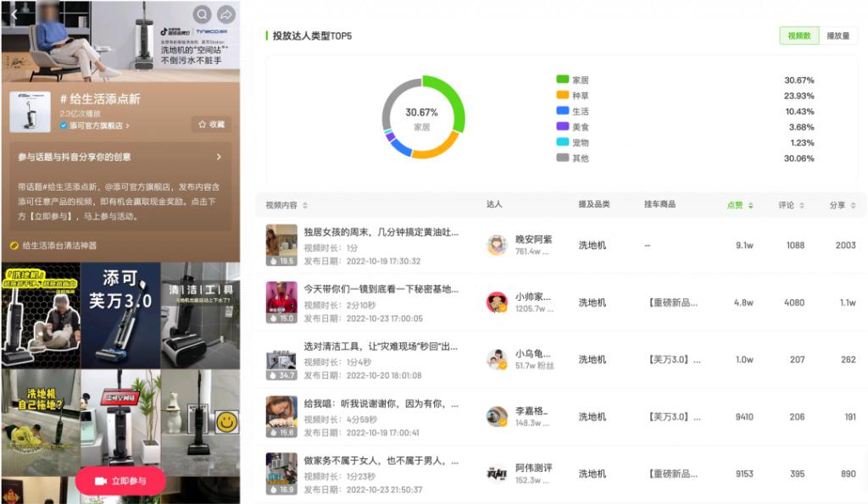Screen dimensions: 868x504
Task: Open the 【芙万3.0】 product in 小乌龟's row
Action: (674, 360)
